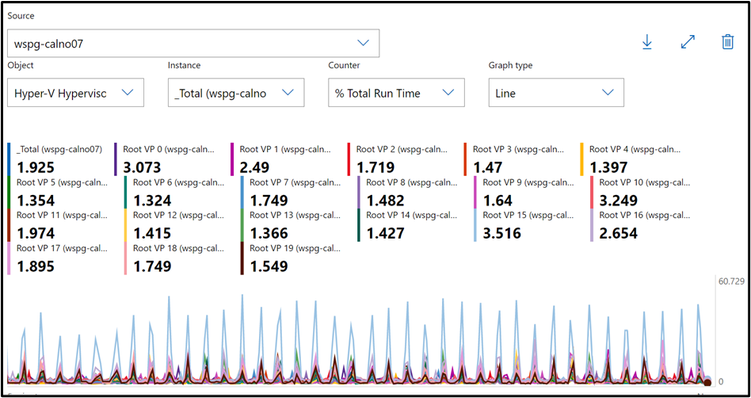Select the Root VP 8 legend entry
Viewport: 751px width, 398px height.
407,193
